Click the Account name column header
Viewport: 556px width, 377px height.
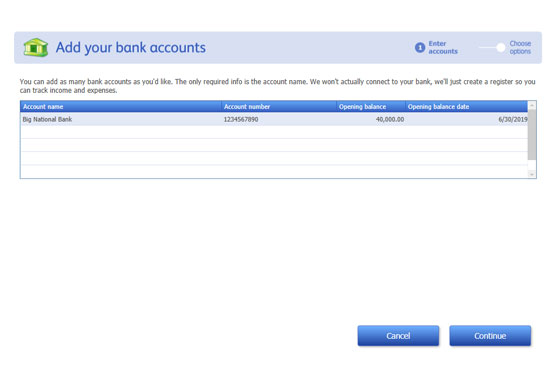click(121, 106)
